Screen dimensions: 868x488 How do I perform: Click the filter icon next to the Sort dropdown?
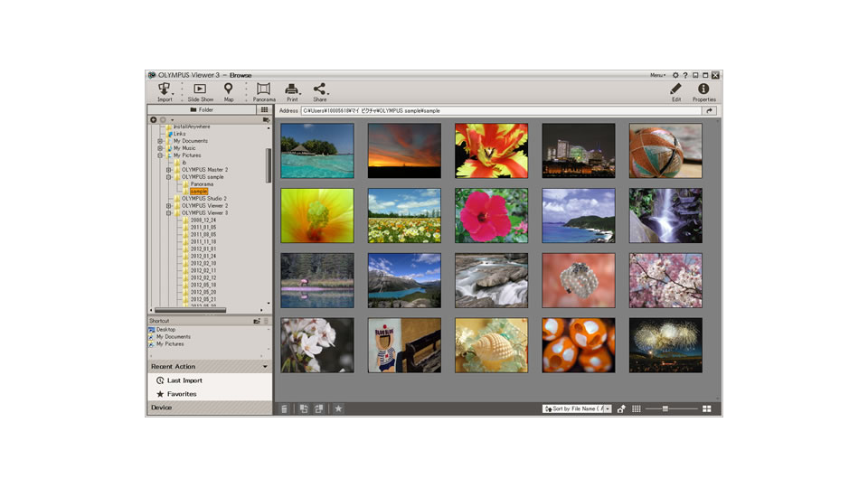tap(621, 408)
